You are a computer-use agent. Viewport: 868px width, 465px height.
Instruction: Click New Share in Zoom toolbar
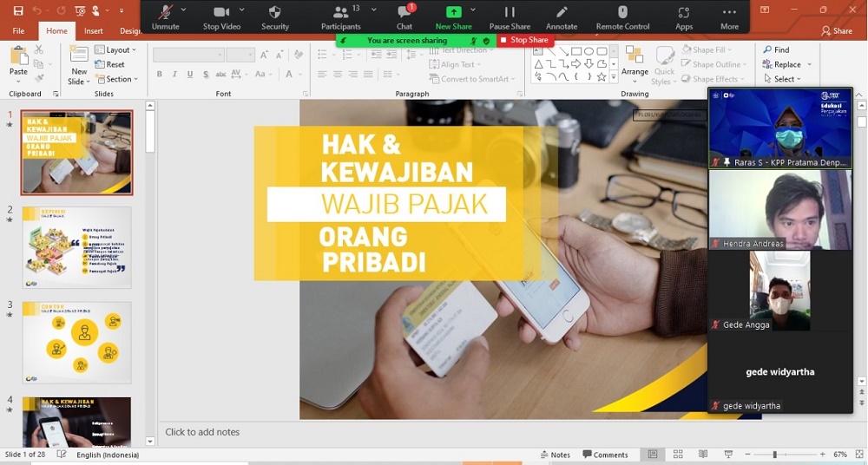pos(453,17)
